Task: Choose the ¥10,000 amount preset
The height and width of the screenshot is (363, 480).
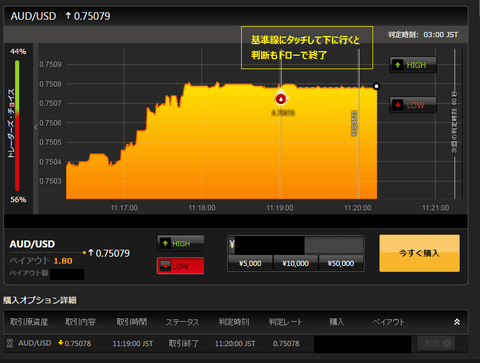Action: (x=296, y=263)
